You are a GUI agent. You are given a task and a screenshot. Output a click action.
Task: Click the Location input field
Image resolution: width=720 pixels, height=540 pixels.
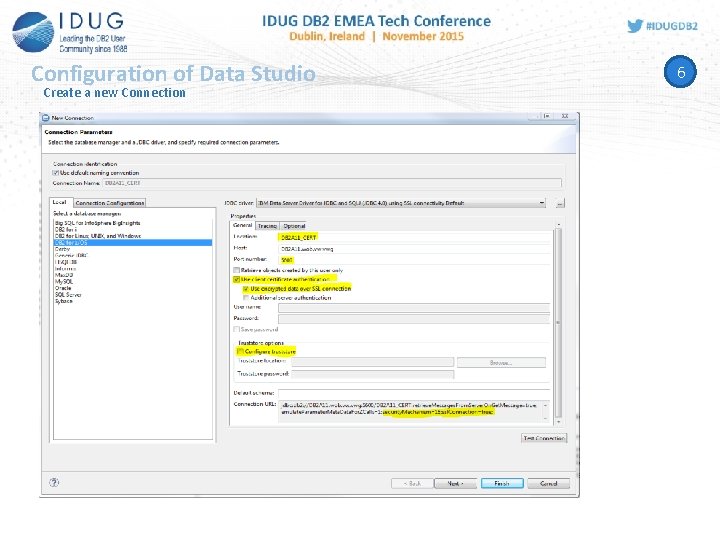pyautogui.click(x=415, y=237)
